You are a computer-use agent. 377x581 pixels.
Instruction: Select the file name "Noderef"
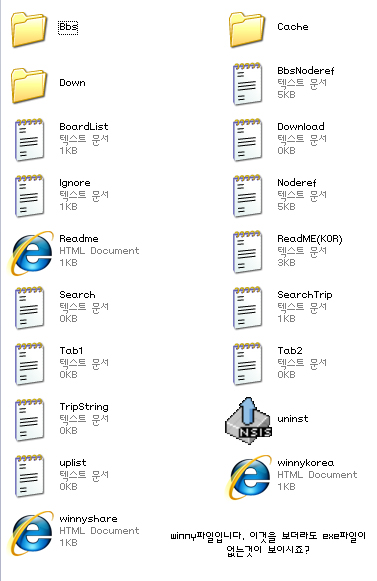point(297,183)
